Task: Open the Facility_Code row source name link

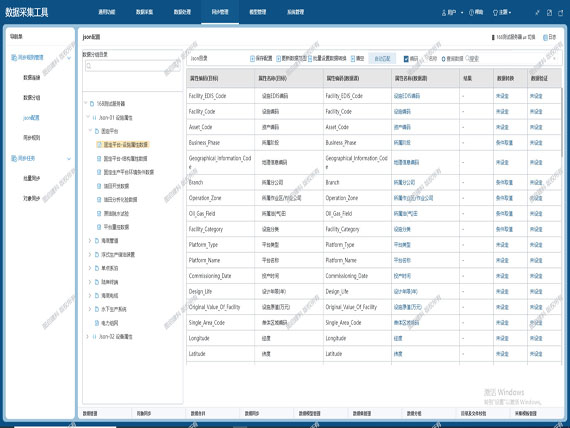Action: coord(402,112)
